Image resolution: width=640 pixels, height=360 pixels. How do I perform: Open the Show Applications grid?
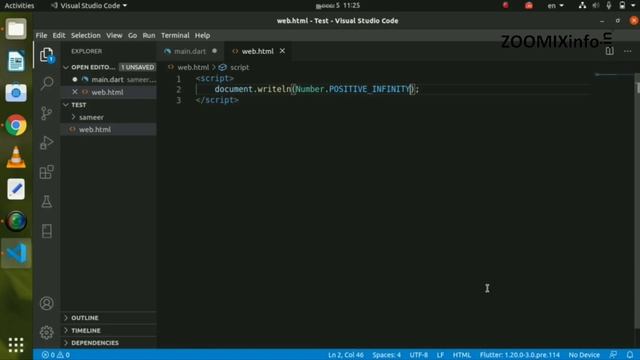coord(16,345)
